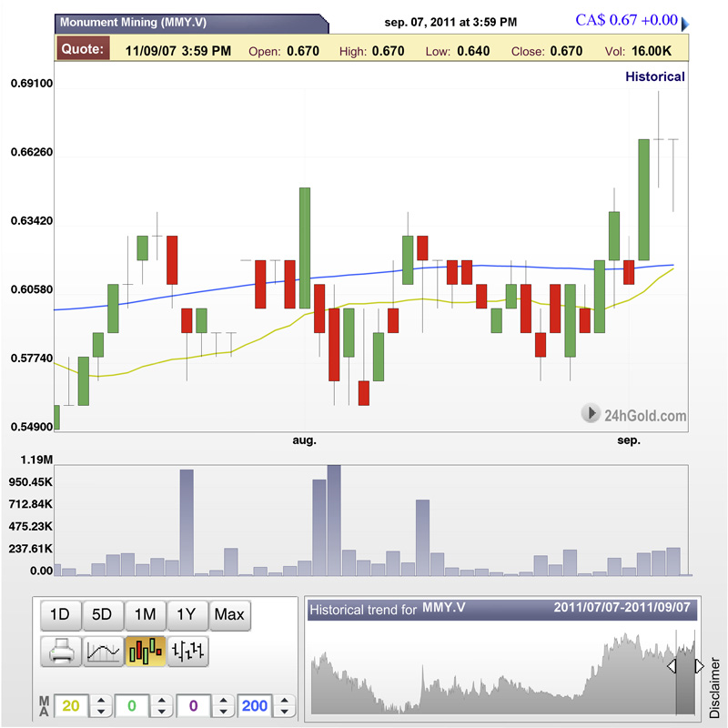
Task: Print the chart with the printer icon
Action: click(x=61, y=651)
